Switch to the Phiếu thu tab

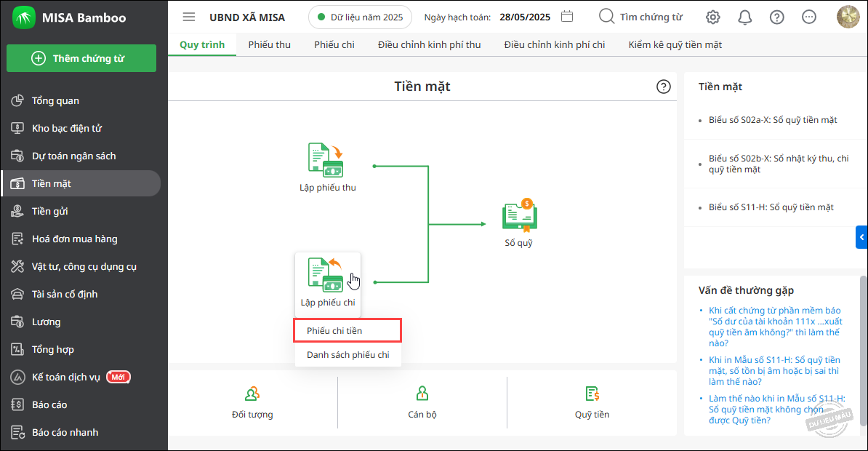tap(270, 45)
